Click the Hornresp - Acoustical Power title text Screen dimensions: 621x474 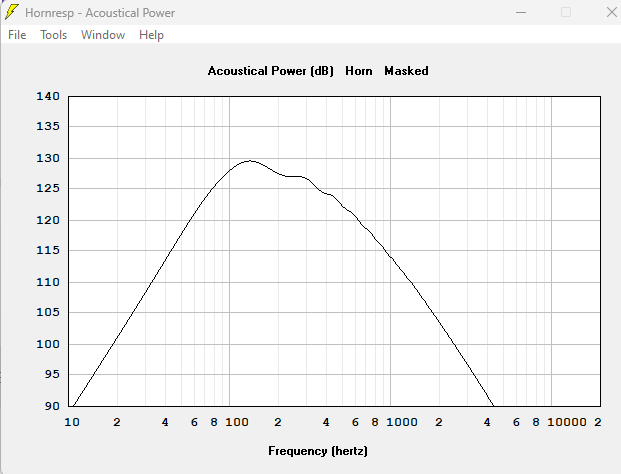coord(100,13)
